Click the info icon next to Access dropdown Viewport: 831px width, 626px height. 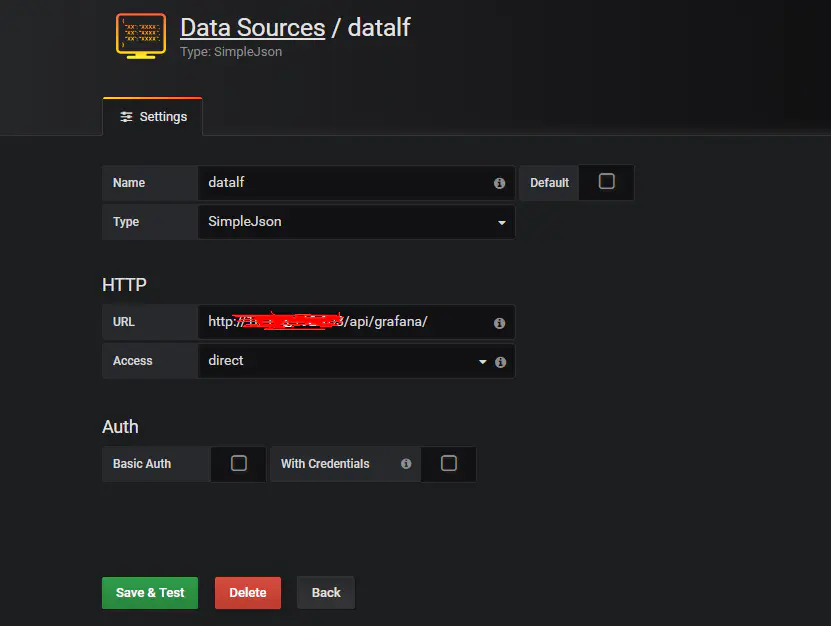(x=500, y=362)
